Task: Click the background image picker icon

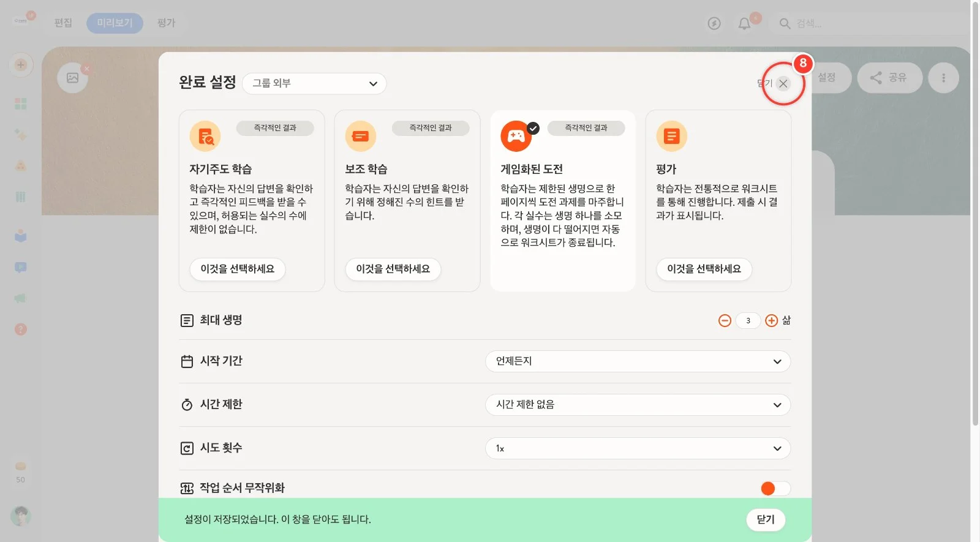Action: [x=72, y=78]
